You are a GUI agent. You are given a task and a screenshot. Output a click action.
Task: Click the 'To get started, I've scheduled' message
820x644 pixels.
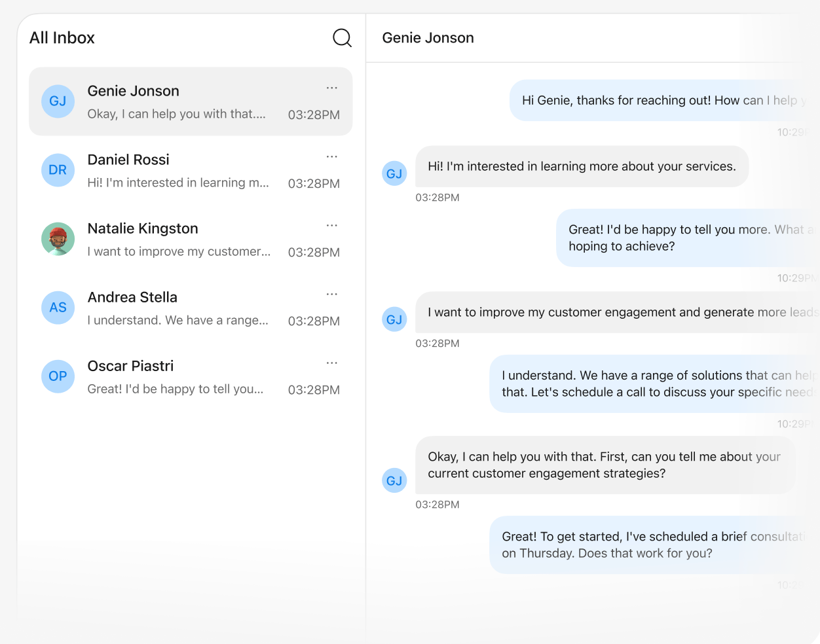[654, 545]
